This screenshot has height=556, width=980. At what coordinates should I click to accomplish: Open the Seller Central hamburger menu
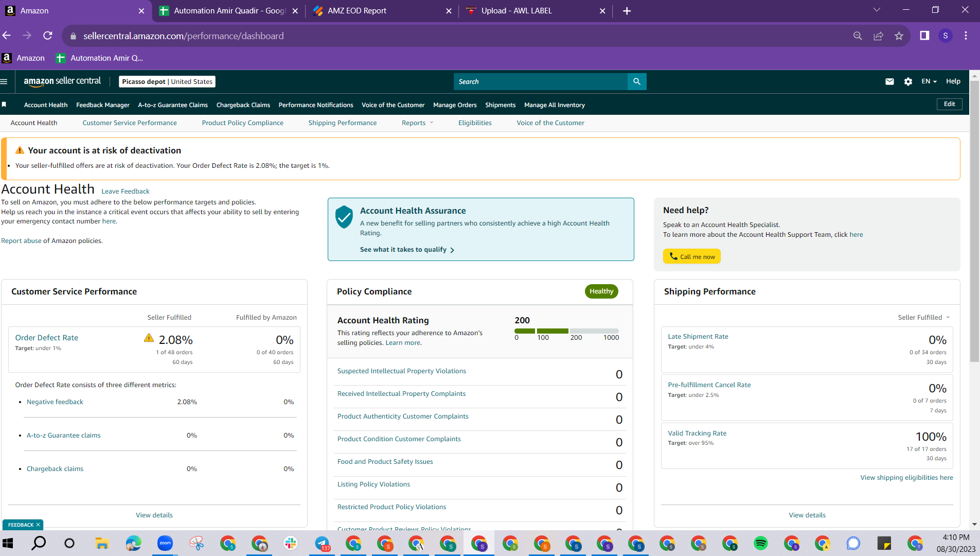click(4, 81)
